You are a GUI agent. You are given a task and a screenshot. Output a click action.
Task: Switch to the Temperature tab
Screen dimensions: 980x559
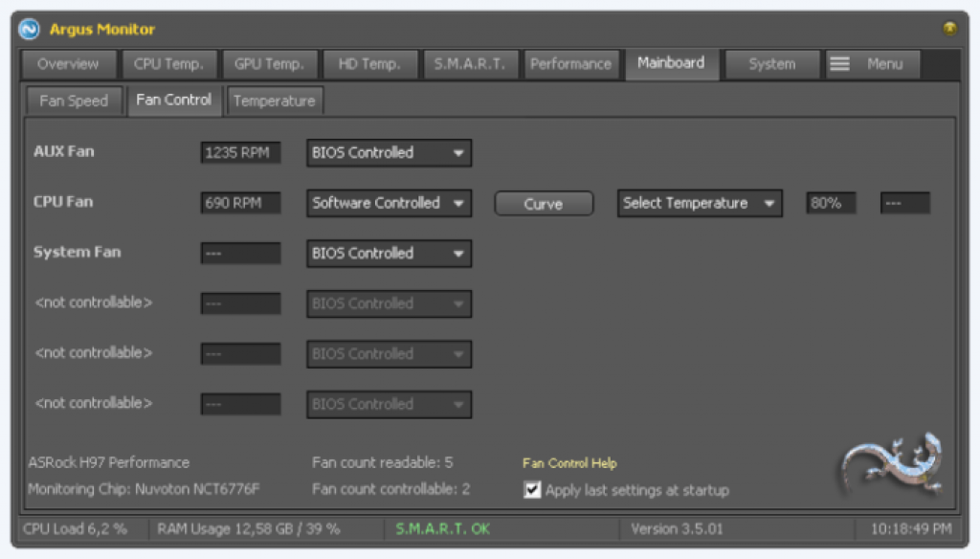click(275, 100)
